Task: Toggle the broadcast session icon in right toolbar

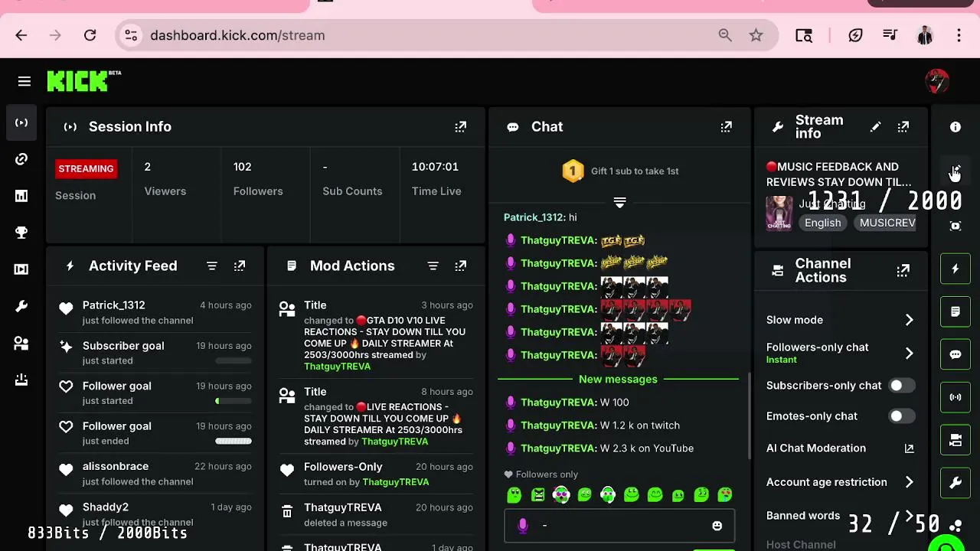Action: (955, 397)
